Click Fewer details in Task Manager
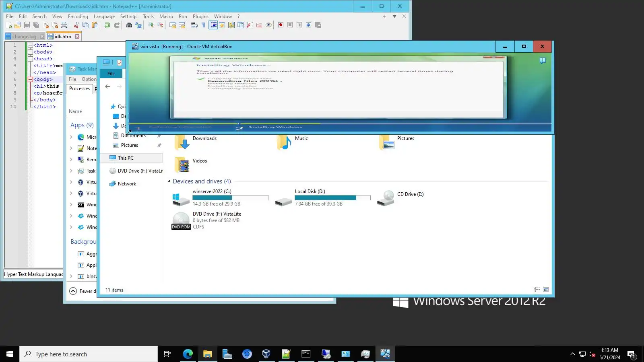 click(x=83, y=291)
